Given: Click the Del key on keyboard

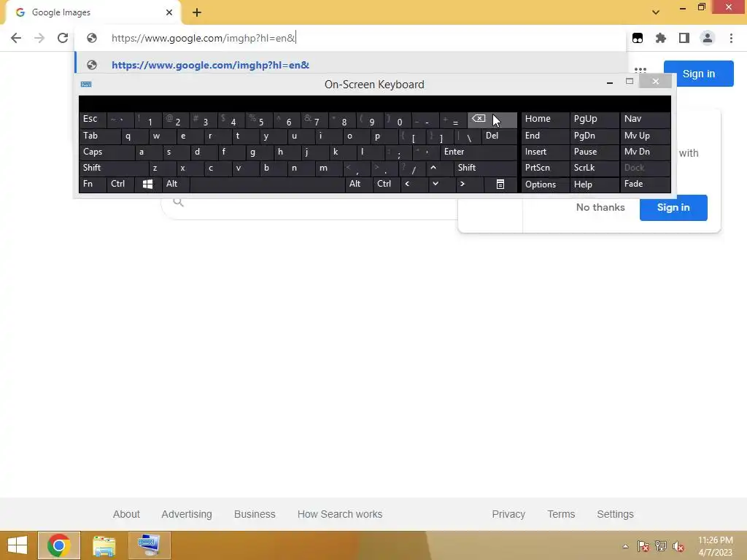Looking at the screenshot, I should click(x=499, y=136).
